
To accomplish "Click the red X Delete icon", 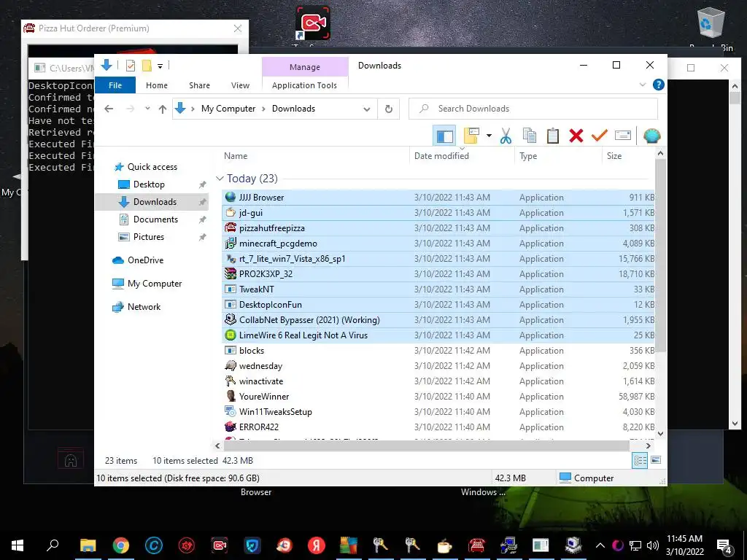I will [576, 136].
